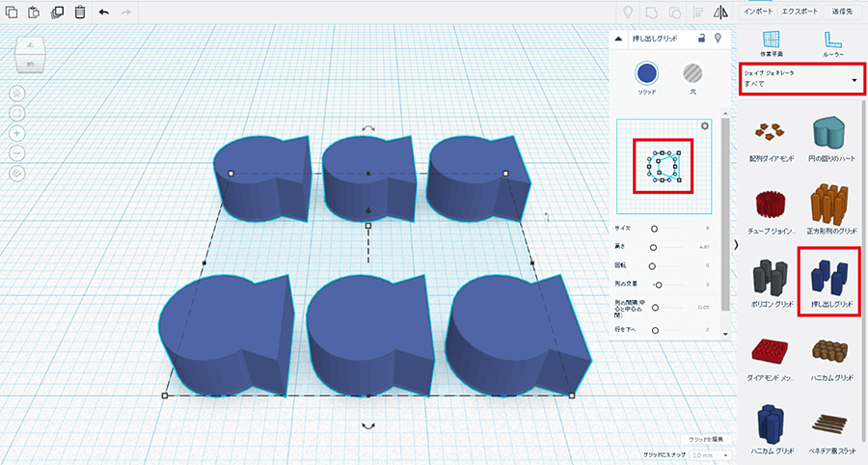Set shape to ソリッド solid mode

tap(646, 73)
